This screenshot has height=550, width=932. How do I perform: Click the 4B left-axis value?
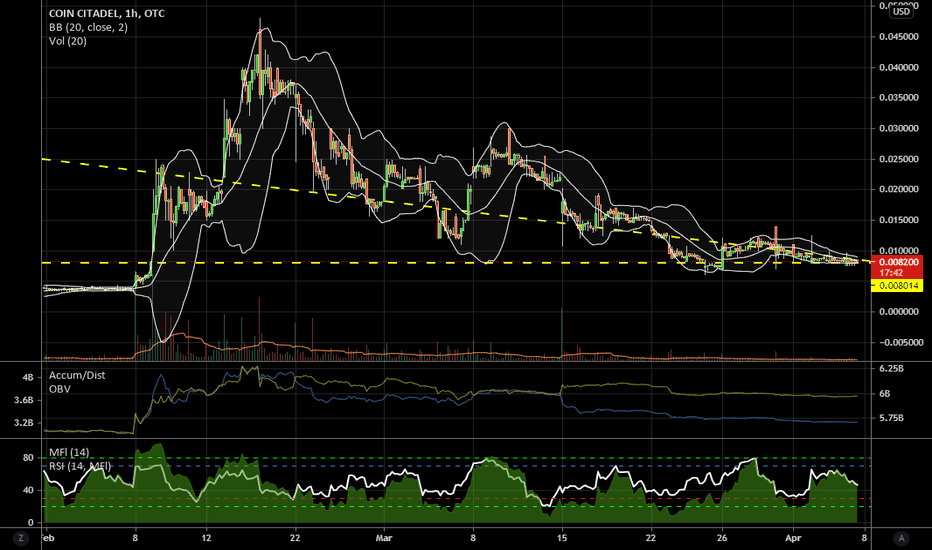pyautogui.click(x=28, y=378)
